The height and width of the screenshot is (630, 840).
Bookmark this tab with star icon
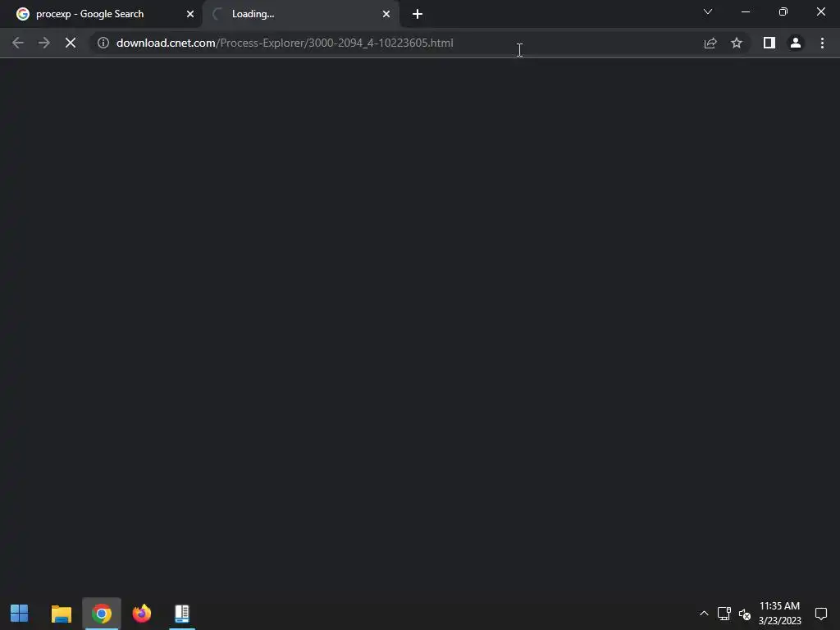(x=737, y=43)
